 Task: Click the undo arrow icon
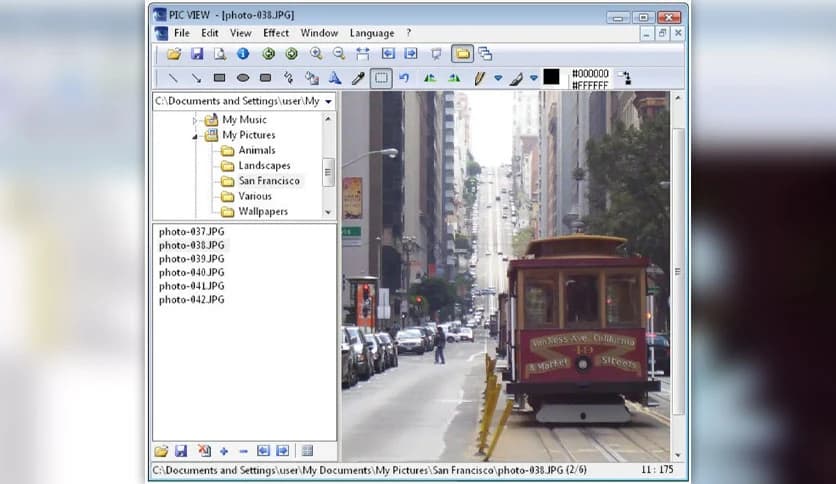tap(404, 78)
